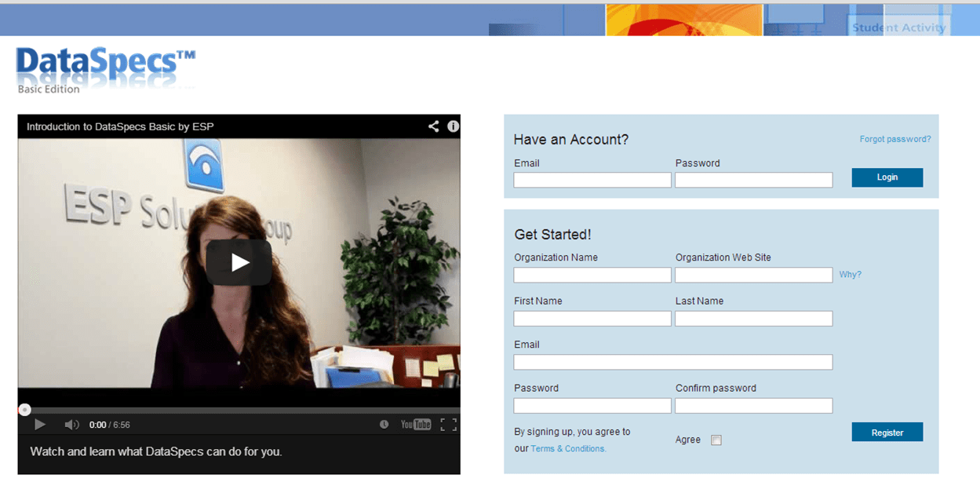980x482 pixels.
Task: Click the Login button
Action: point(887,177)
